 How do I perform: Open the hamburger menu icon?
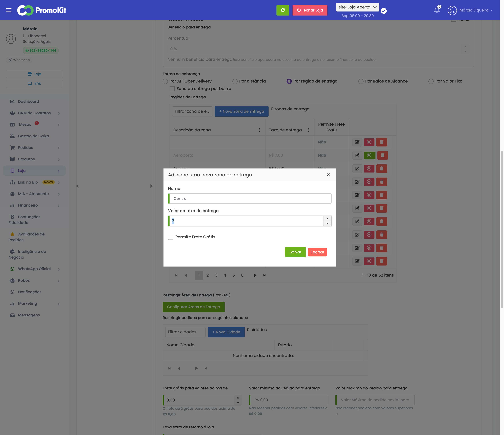point(8,10)
